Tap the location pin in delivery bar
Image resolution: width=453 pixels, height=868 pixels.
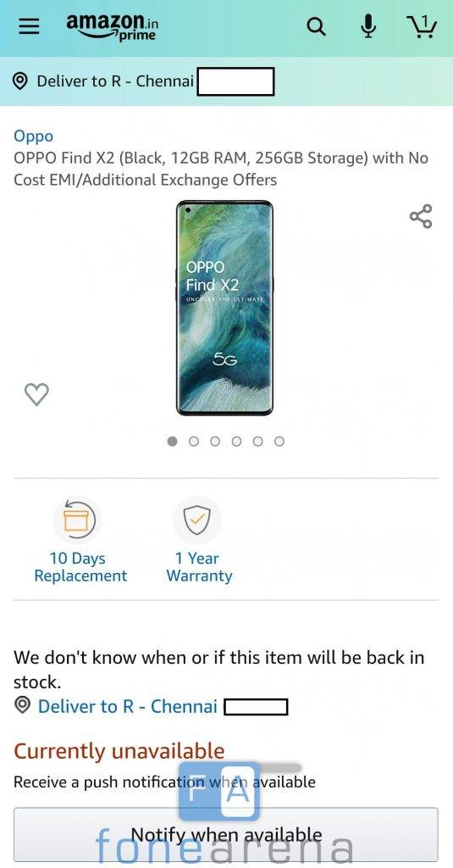[x=20, y=81]
